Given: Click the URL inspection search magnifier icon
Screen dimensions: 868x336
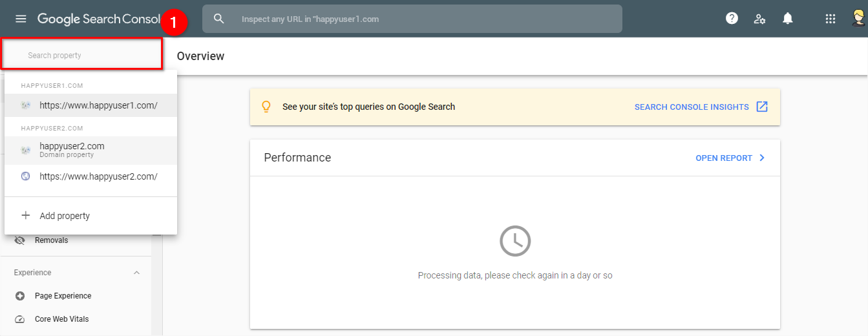Looking at the screenshot, I should [x=219, y=19].
